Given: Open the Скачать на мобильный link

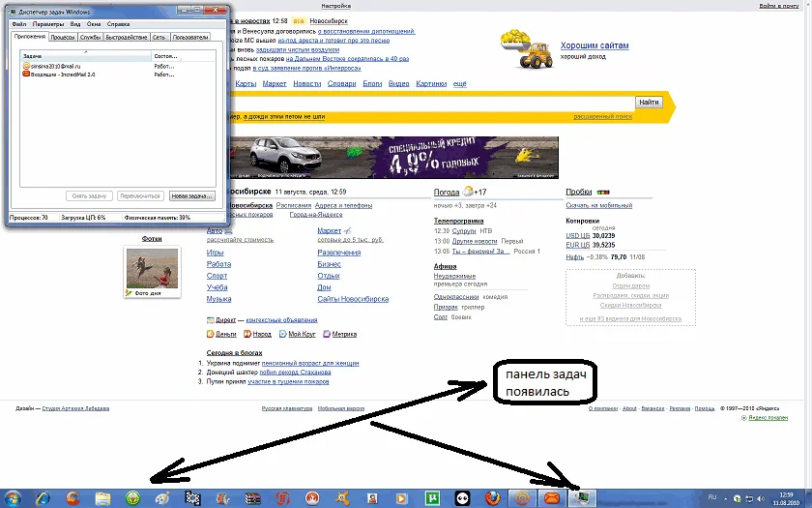Looking at the screenshot, I should [x=599, y=206].
